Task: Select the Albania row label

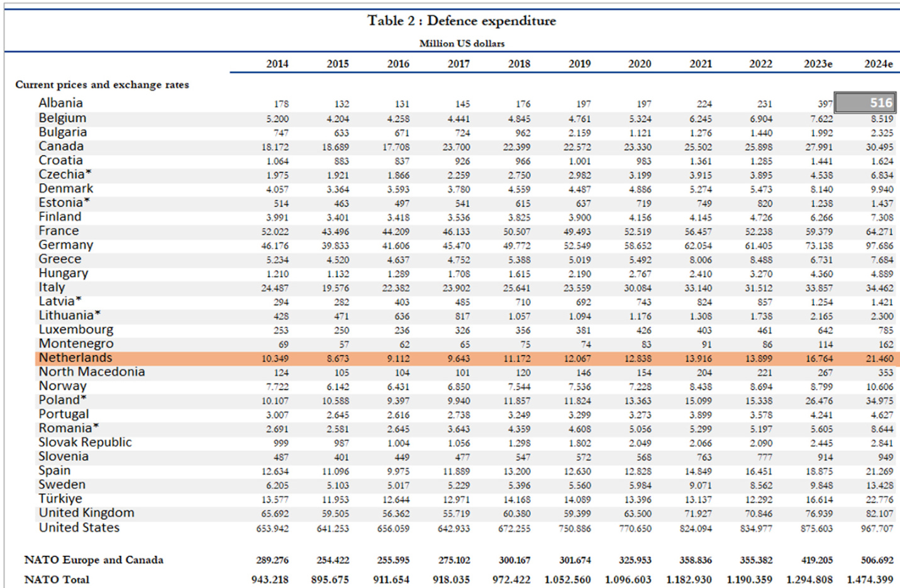Action: point(60,103)
